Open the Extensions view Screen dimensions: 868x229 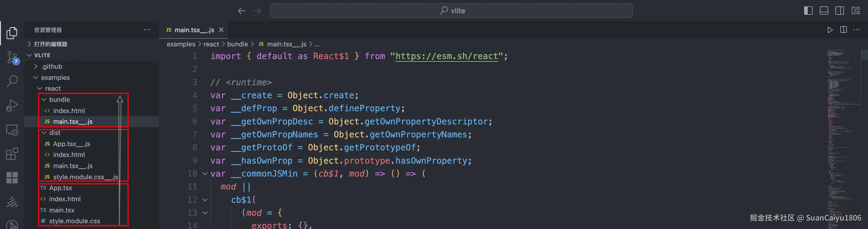coord(12,154)
